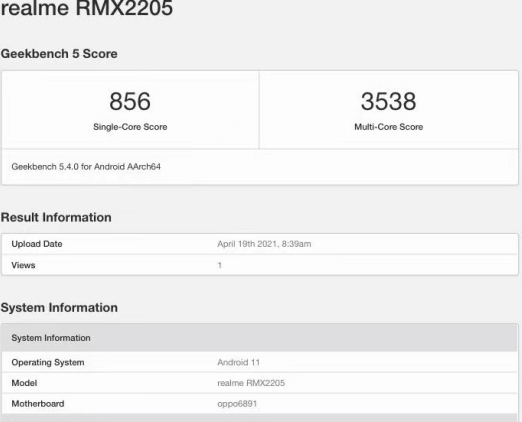Select the views count value 1

(x=220, y=265)
